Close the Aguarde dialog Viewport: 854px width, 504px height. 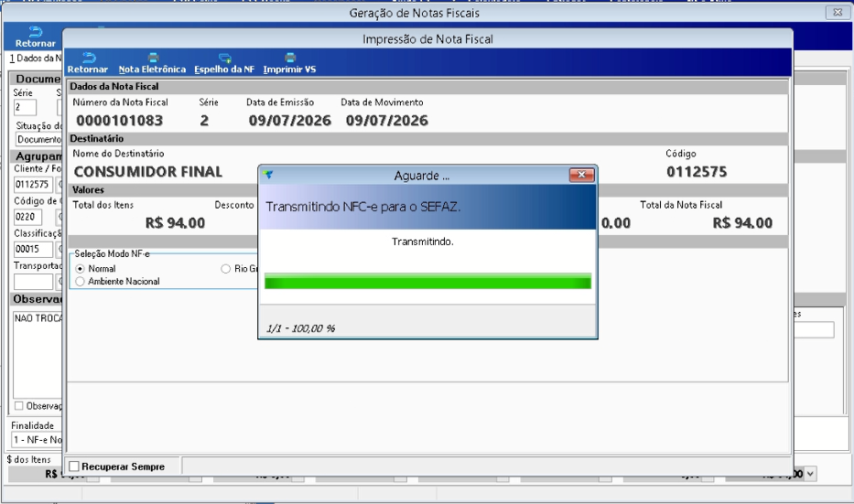pyautogui.click(x=581, y=175)
